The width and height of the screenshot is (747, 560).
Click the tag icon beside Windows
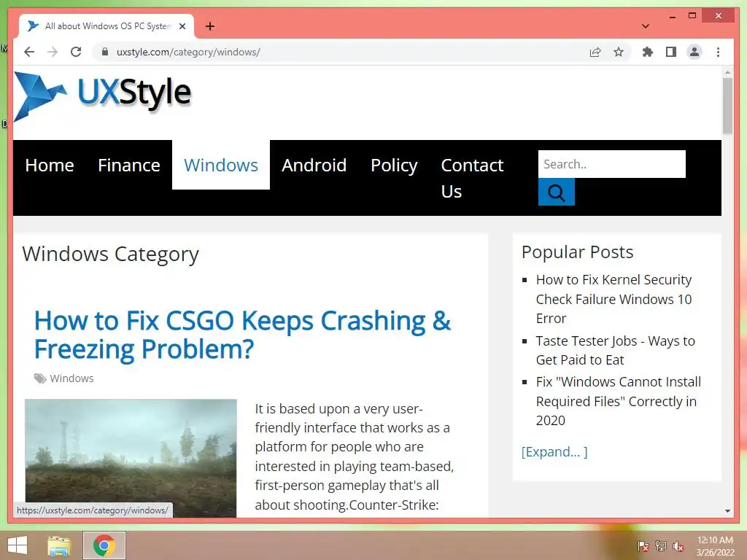(40, 378)
